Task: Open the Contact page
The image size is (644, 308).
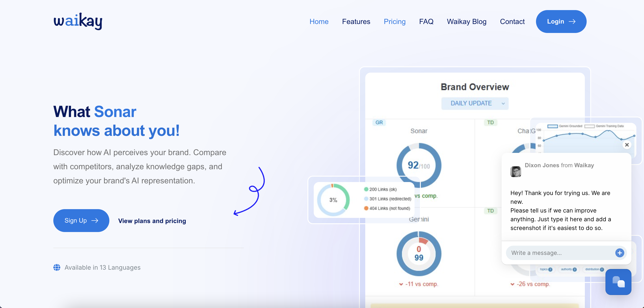Action: click(x=512, y=22)
